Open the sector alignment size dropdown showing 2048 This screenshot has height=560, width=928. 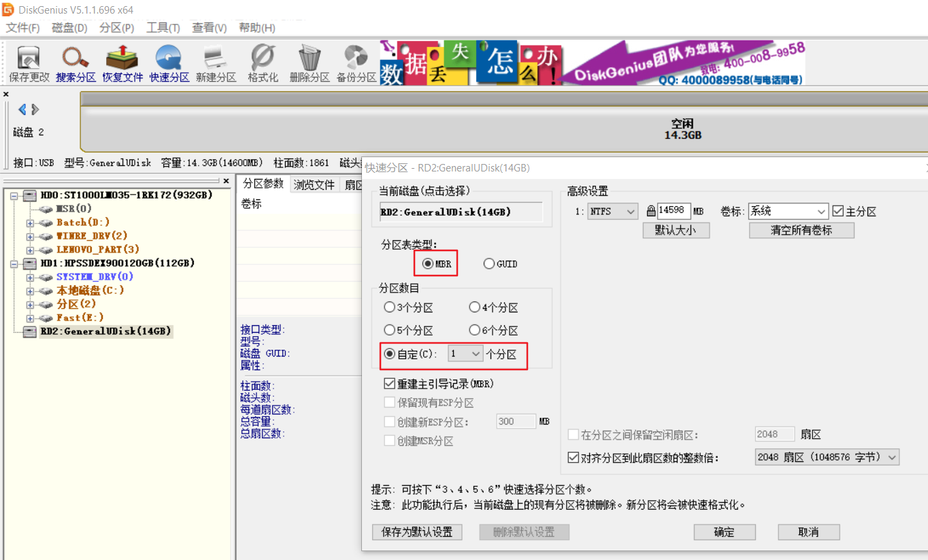827,457
